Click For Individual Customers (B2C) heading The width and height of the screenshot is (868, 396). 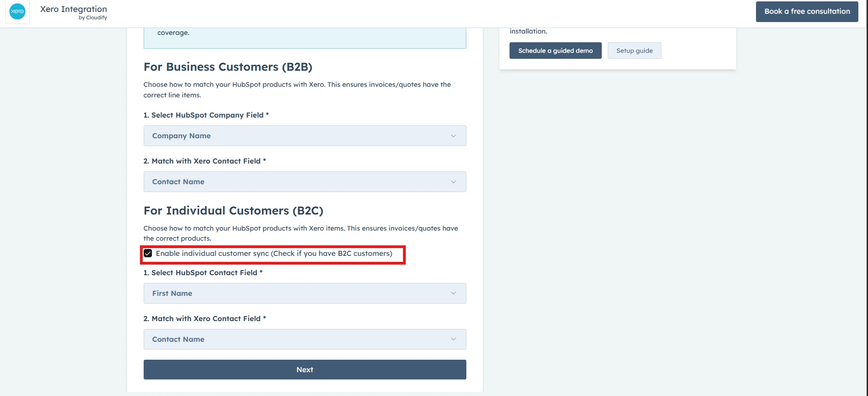pos(234,211)
